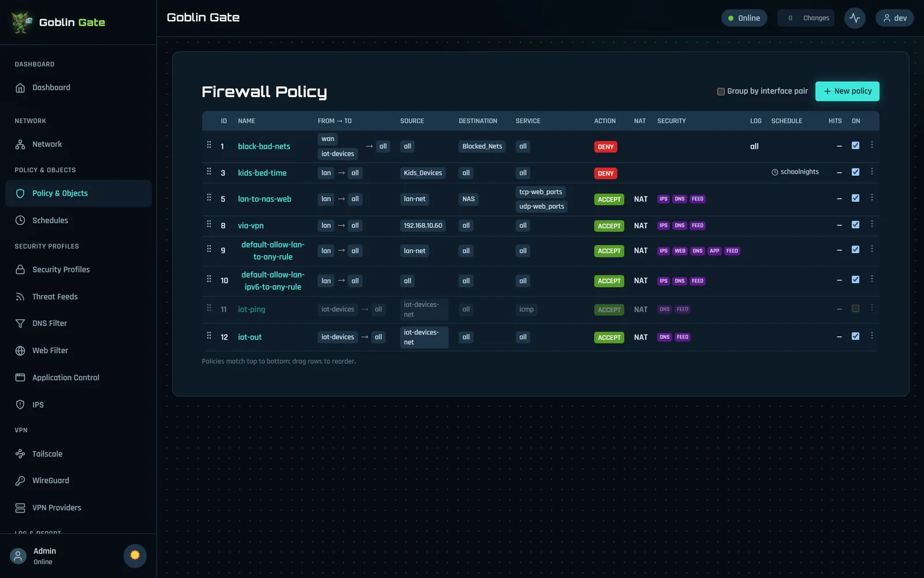
Task: Open Web Filter in the sidebar
Action: [79, 350]
